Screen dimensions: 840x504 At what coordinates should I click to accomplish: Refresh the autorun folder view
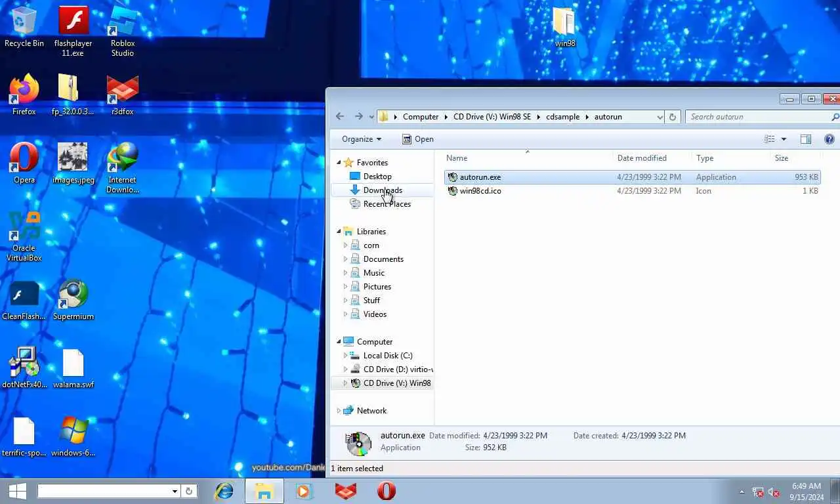672,117
